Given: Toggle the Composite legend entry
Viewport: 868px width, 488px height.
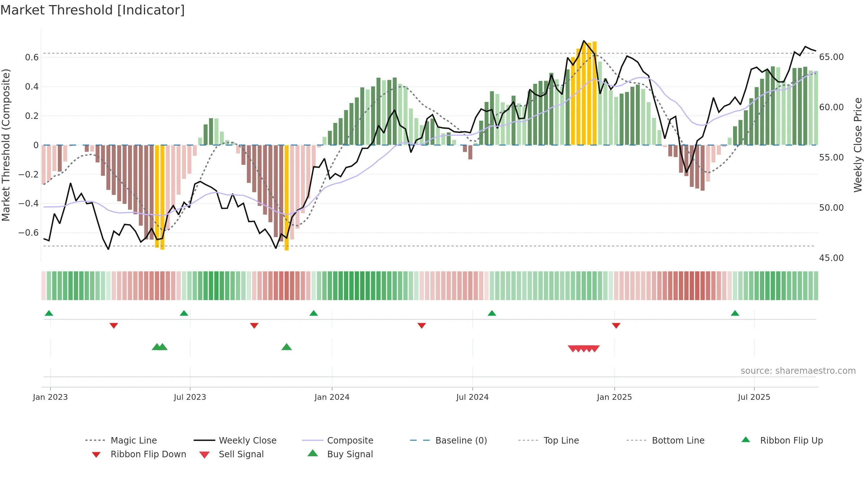Looking at the screenshot, I should pyautogui.click(x=338, y=440).
